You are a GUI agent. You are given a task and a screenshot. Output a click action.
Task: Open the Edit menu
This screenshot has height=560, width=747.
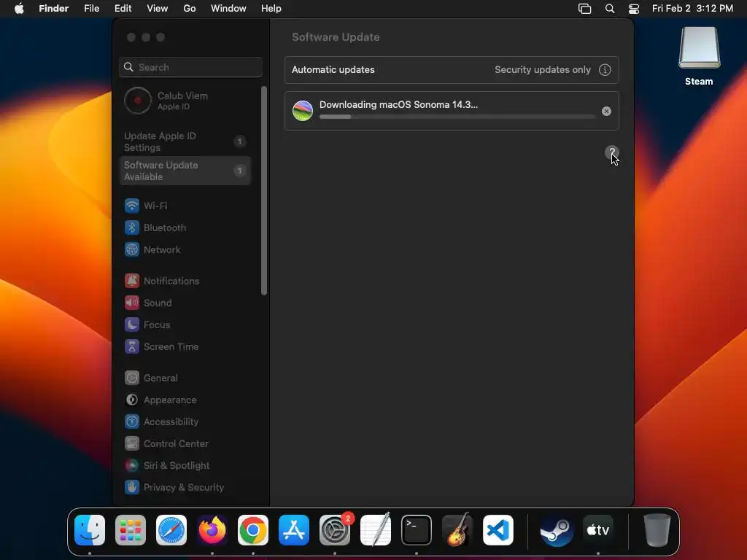coord(123,9)
